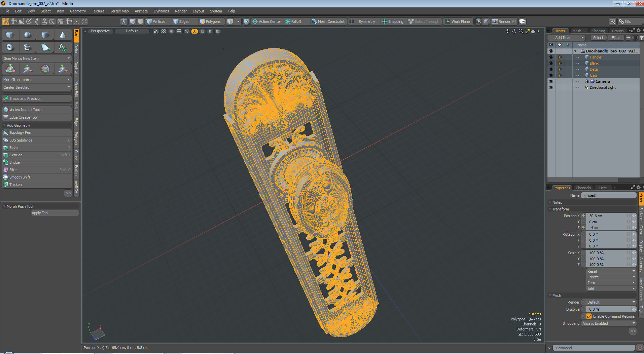
Task: Click the Select button in Items panel
Action: coord(598,38)
